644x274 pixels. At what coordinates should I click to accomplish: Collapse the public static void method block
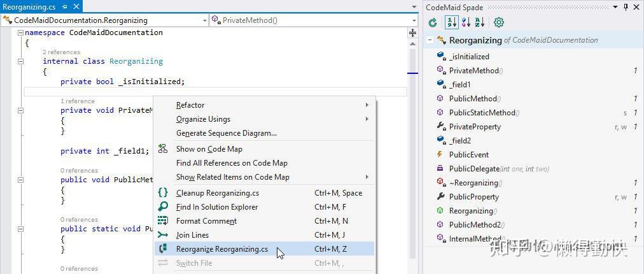tap(20, 229)
